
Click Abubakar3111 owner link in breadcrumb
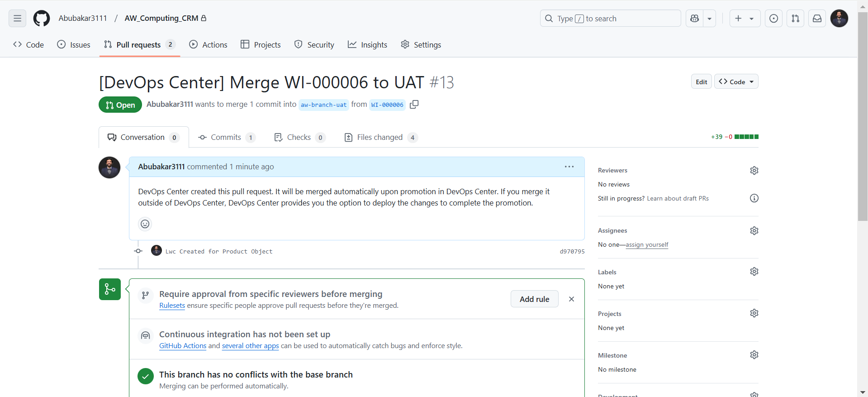point(83,18)
